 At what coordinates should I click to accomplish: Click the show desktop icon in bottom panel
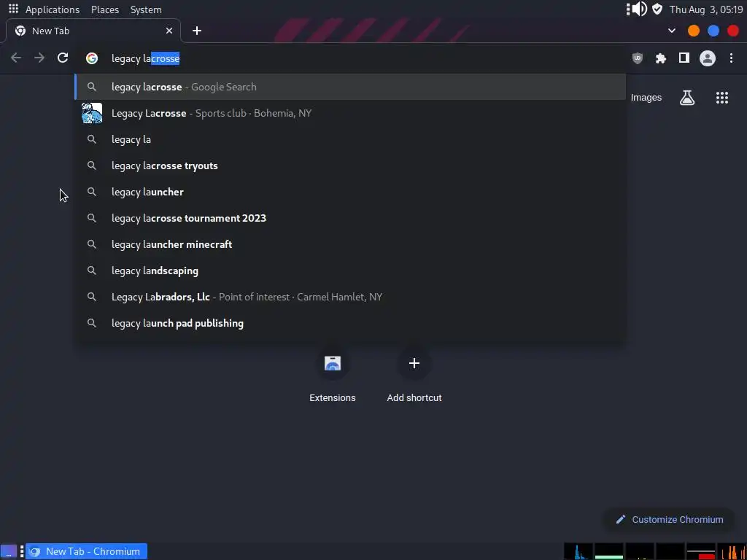click(x=8, y=552)
